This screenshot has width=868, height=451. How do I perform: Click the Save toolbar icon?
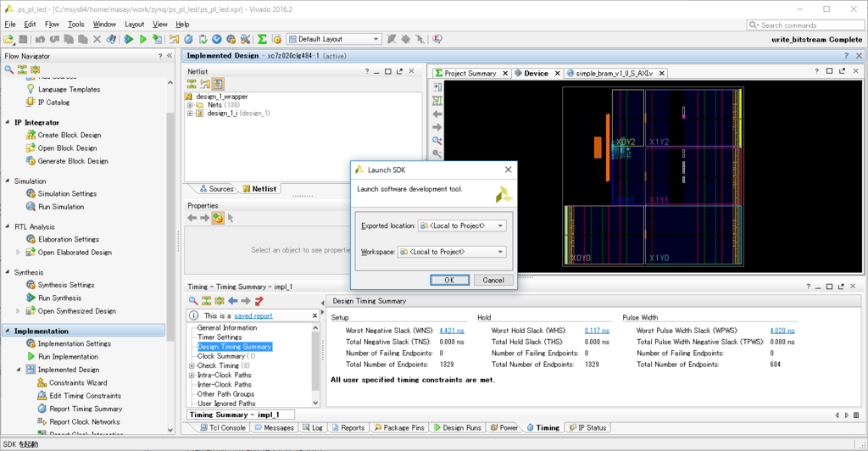[x=23, y=39]
